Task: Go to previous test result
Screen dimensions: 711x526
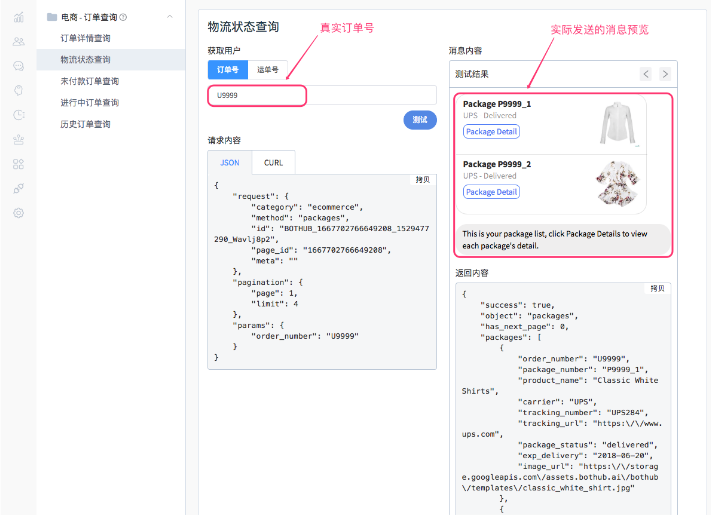Action: click(x=645, y=74)
